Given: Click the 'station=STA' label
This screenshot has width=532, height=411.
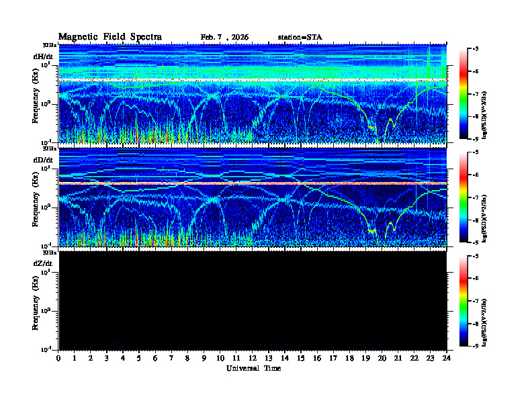Looking at the screenshot, I should pyautogui.click(x=300, y=38).
